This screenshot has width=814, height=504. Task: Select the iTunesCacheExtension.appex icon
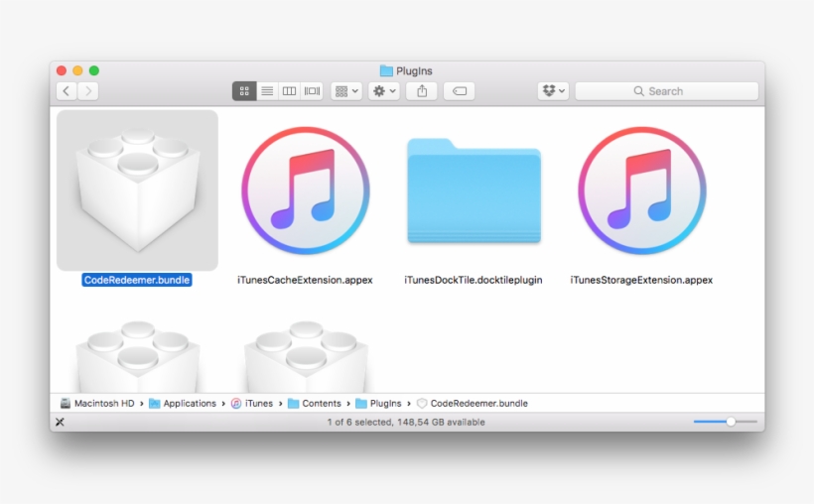tap(306, 190)
